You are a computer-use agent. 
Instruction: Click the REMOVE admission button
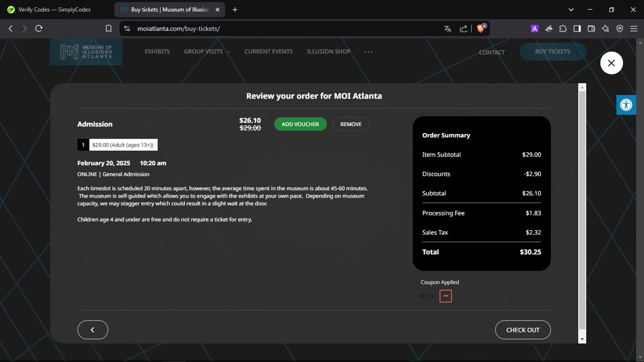(x=351, y=124)
